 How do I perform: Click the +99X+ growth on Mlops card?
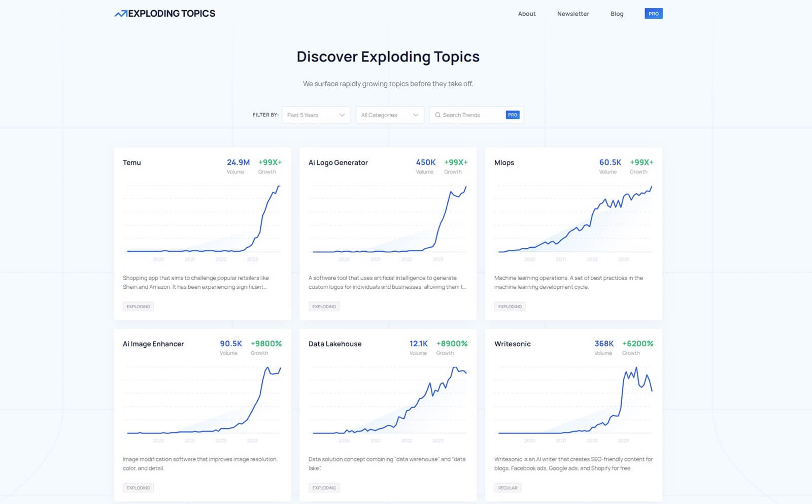641,162
